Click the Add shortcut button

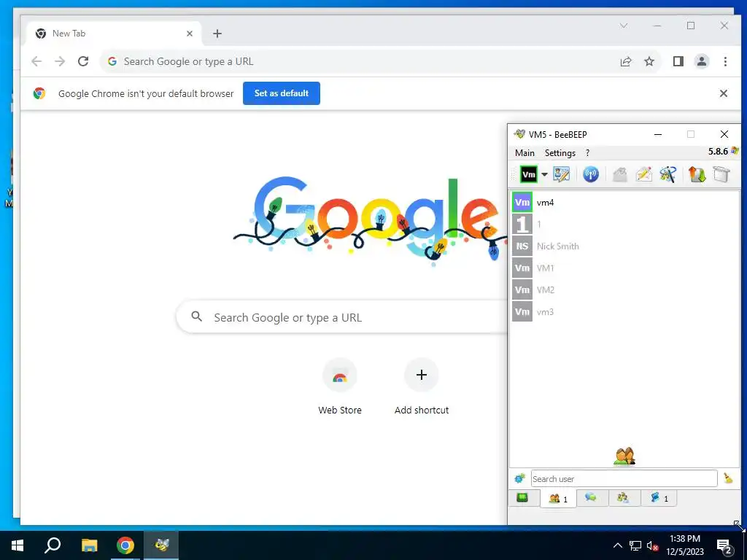point(422,386)
